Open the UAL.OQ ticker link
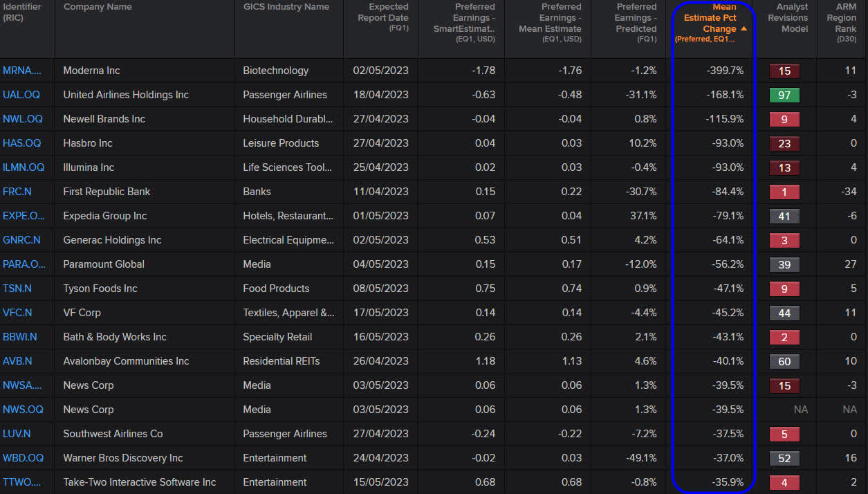The height and width of the screenshot is (494, 868). pyautogui.click(x=21, y=95)
